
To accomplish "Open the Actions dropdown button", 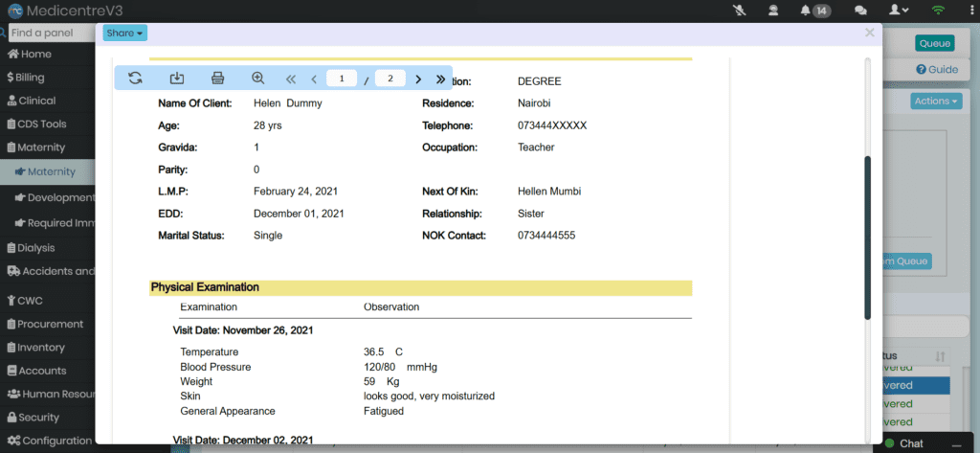I will click(936, 101).
